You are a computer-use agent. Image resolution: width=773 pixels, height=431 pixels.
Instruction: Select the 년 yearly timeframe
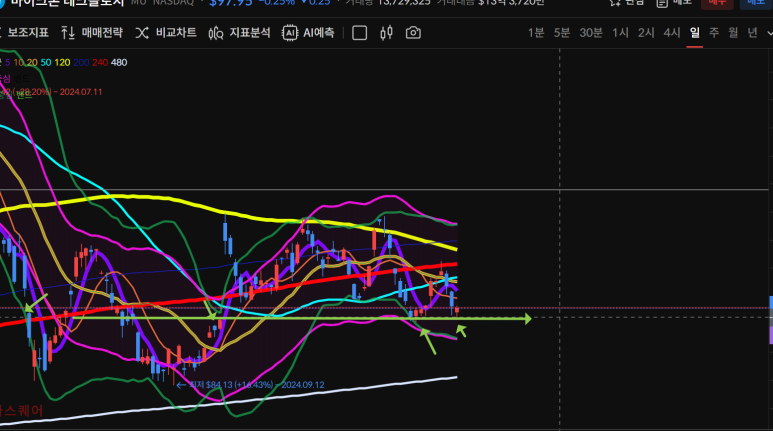(752, 33)
